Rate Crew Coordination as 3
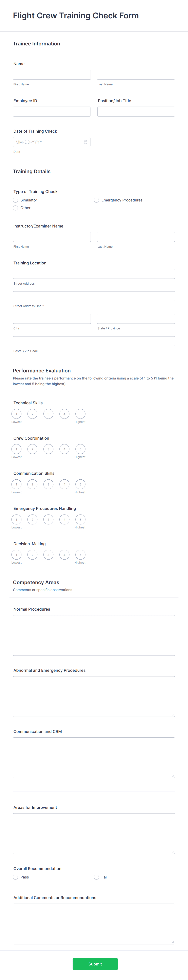188x980 pixels. tap(48, 449)
